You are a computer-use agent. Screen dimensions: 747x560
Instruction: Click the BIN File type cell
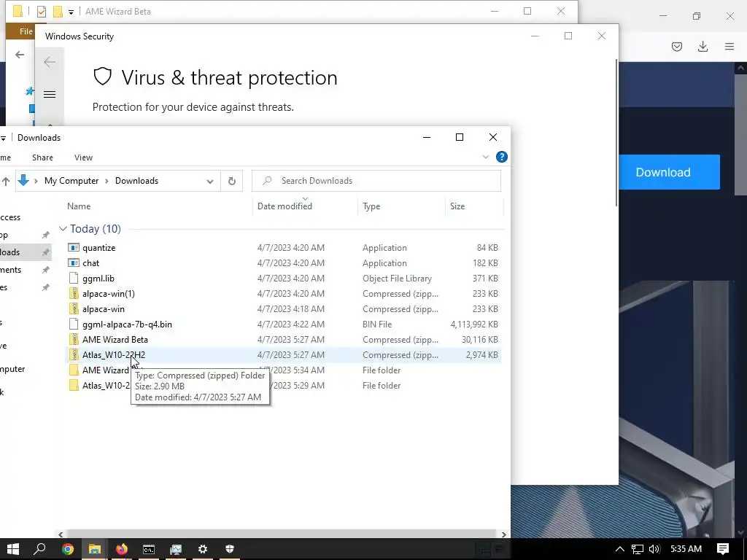click(x=377, y=324)
